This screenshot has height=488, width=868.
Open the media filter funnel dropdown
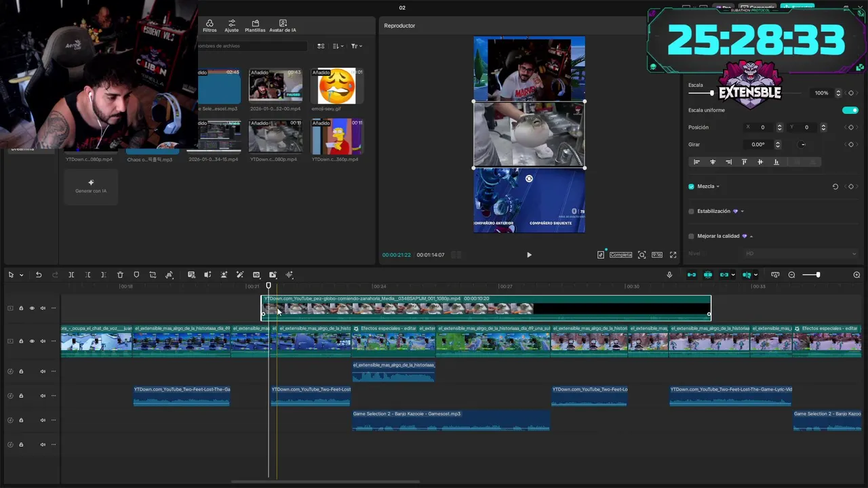tap(356, 46)
